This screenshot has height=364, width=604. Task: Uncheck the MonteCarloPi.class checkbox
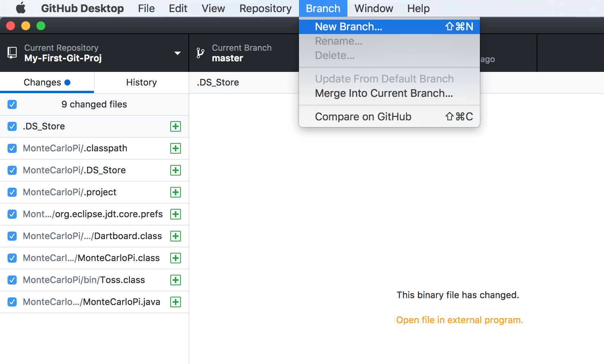pyautogui.click(x=12, y=258)
